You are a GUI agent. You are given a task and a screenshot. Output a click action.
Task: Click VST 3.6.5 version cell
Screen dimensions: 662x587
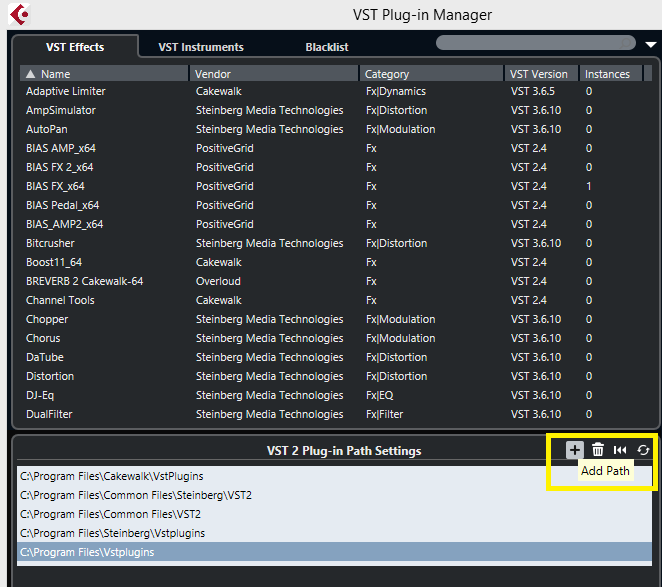point(533,91)
